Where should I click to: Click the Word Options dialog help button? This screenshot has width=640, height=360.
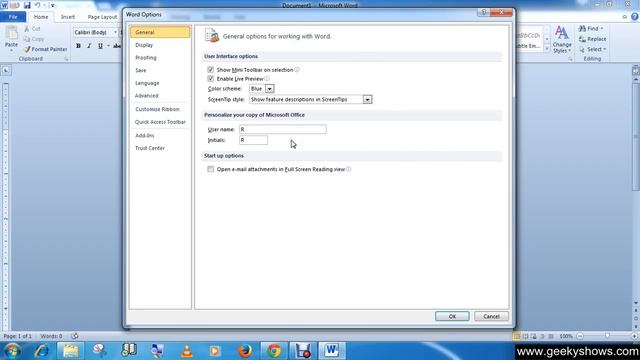point(483,13)
